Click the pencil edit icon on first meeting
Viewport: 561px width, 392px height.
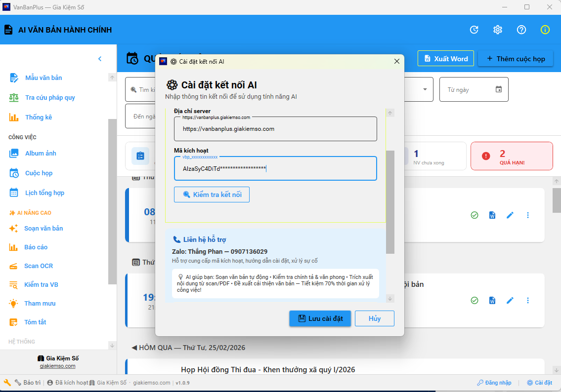510,215
